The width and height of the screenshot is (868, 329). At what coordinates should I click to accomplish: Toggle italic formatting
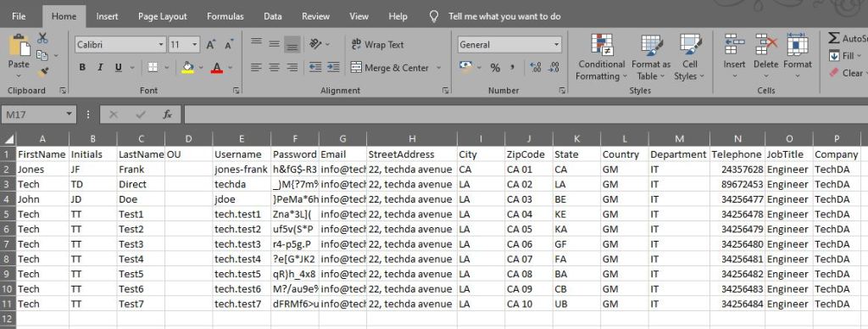pos(100,68)
